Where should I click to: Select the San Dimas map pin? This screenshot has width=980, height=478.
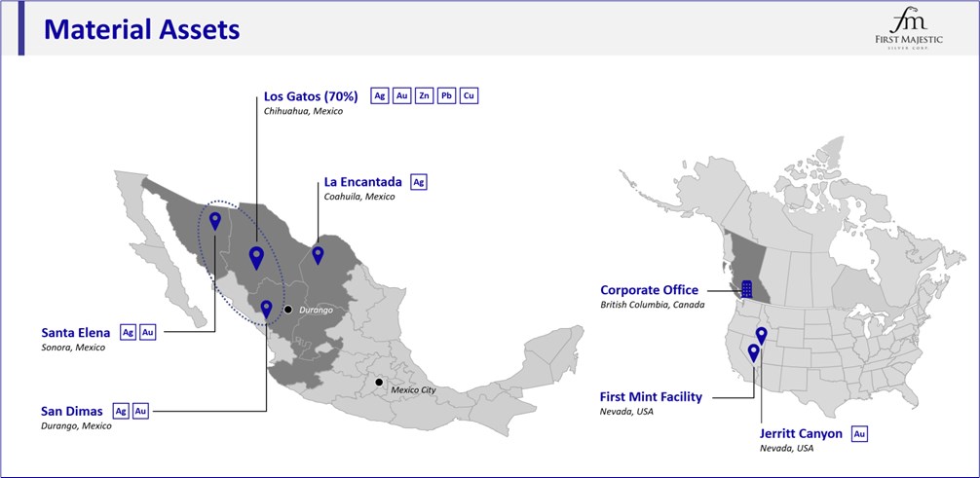[x=266, y=309]
